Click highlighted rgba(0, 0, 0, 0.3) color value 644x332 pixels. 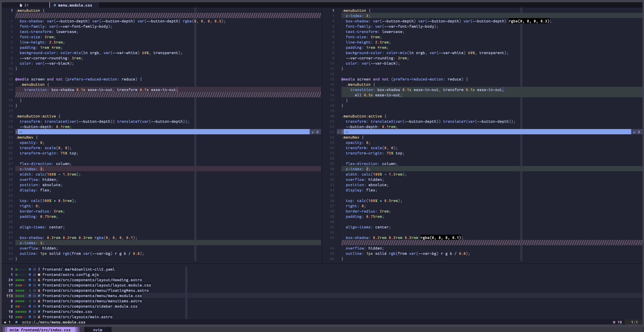[x=529, y=21]
